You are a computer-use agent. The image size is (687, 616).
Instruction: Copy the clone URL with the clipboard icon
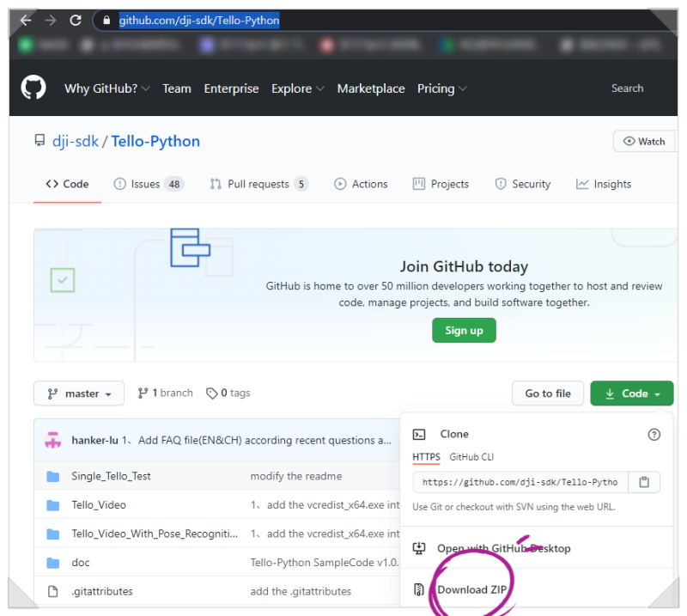pyautogui.click(x=643, y=482)
